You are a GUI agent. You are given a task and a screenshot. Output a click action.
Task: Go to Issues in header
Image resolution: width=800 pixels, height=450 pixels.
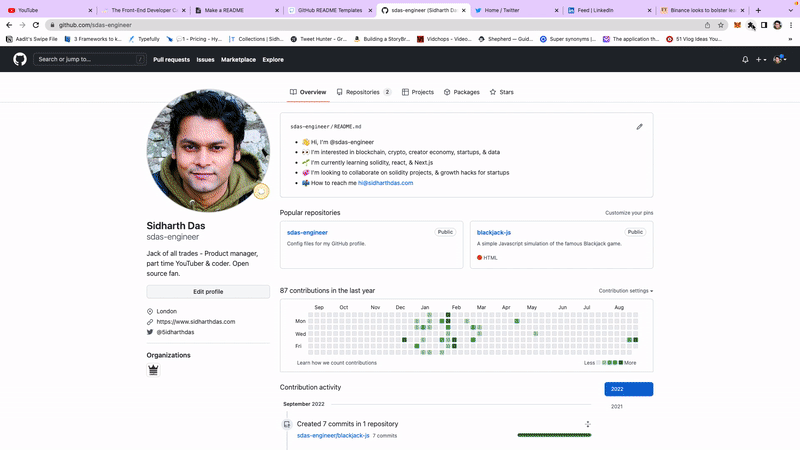pos(205,60)
